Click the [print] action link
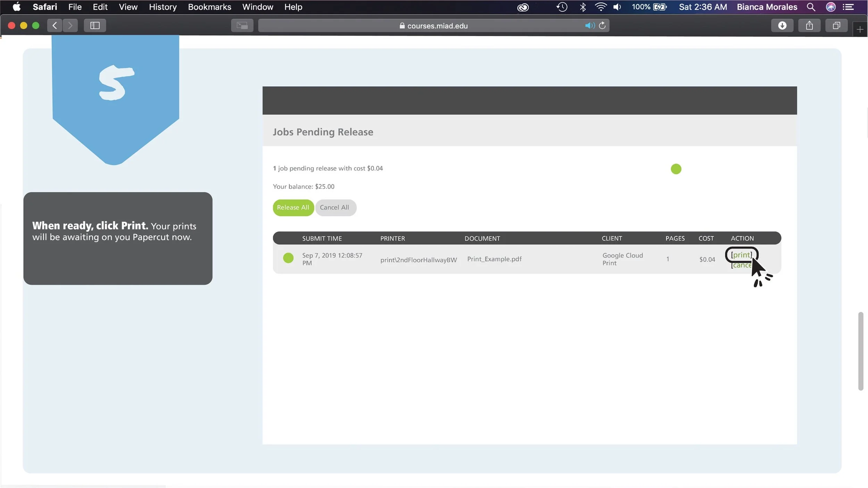Viewport: 868px width, 488px height. point(741,255)
